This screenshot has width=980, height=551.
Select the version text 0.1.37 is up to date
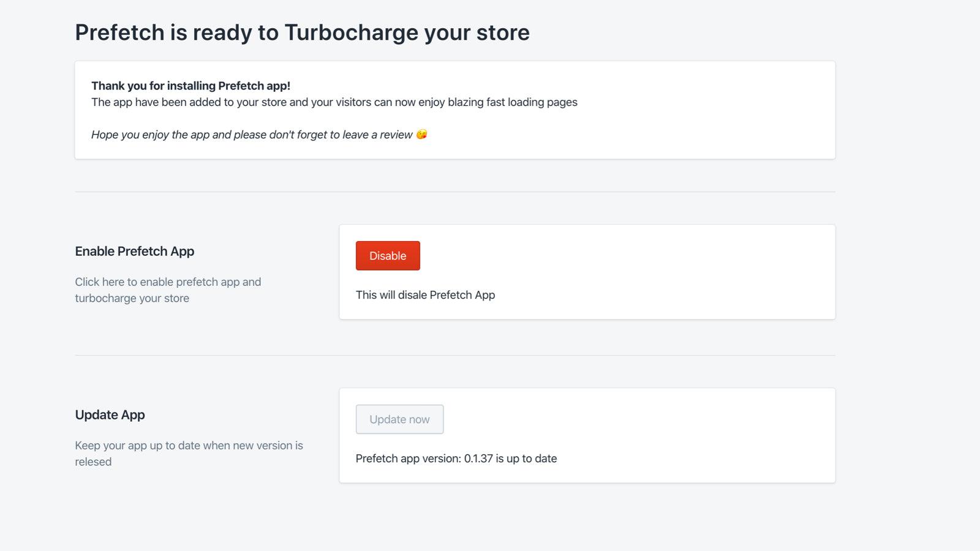(x=456, y=458)
